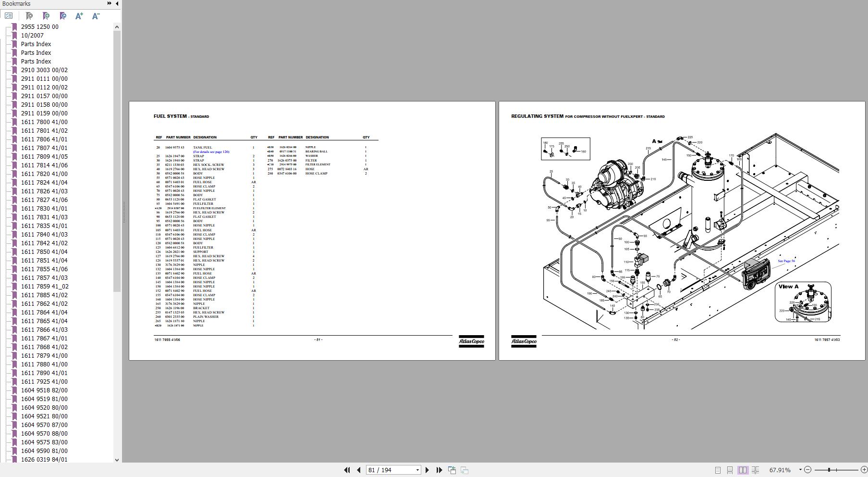Open bookmark 1611 7809 41/05
This screenshot has width=868, height=477.
pos(44,157)
